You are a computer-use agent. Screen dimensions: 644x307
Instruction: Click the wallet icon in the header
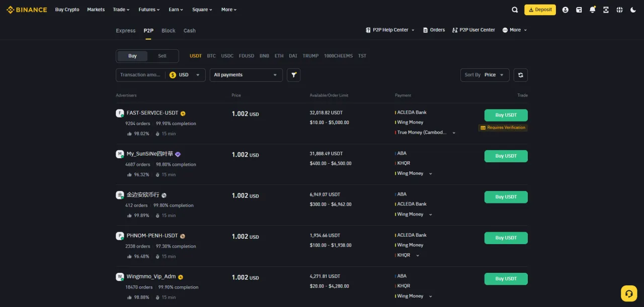tap(579, 9)
